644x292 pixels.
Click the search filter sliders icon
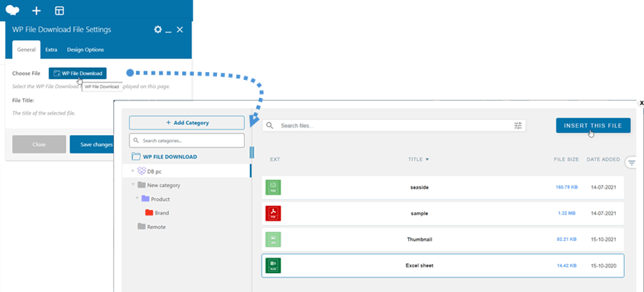pos(518,125)
